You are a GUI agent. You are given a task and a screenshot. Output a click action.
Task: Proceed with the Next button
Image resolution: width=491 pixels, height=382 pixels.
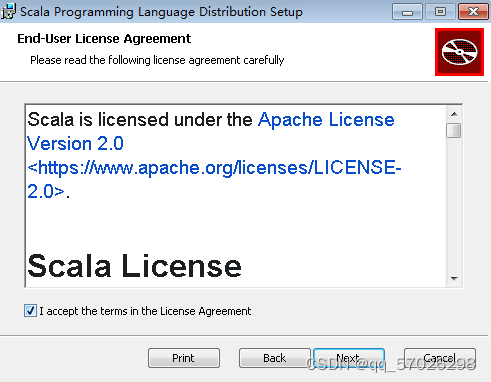pos(349,358)
